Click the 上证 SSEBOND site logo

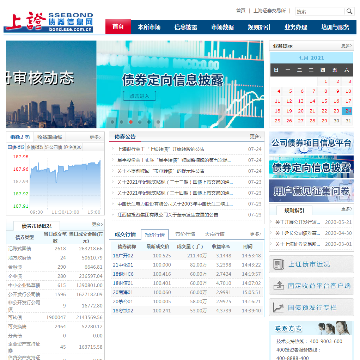(49, 23)
